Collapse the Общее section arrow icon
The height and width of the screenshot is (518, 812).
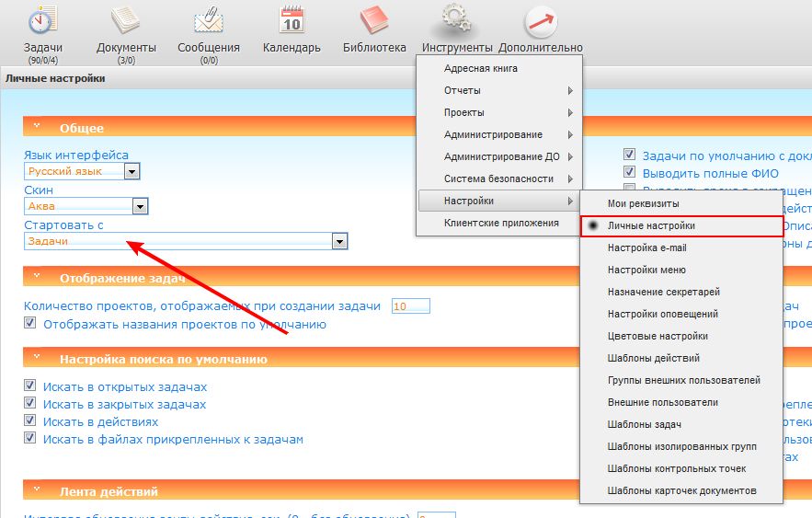(x=37, y=128)
